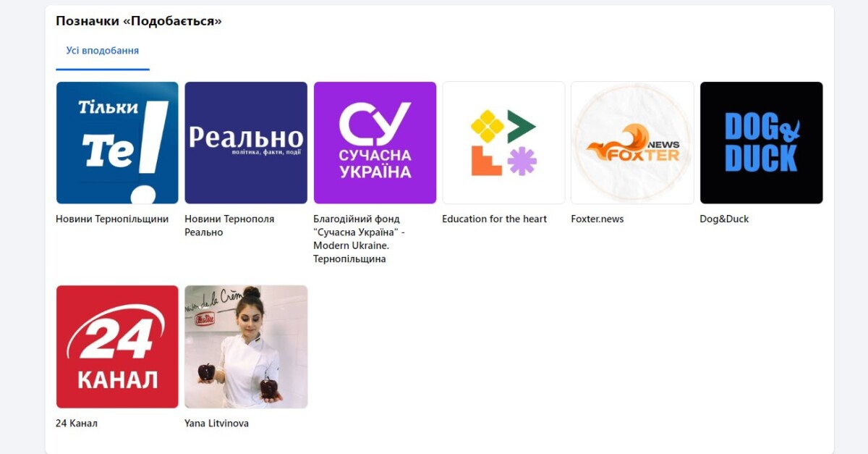Screen dimensions: 868x454
Task: Click the Education for the heart link
Action: 495,219
